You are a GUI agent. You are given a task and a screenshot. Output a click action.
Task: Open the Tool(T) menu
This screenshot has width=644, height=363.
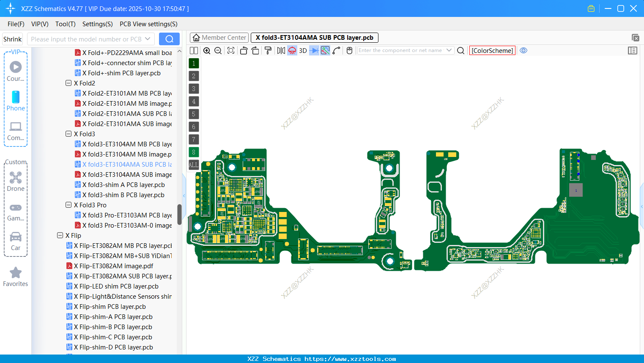65,24
